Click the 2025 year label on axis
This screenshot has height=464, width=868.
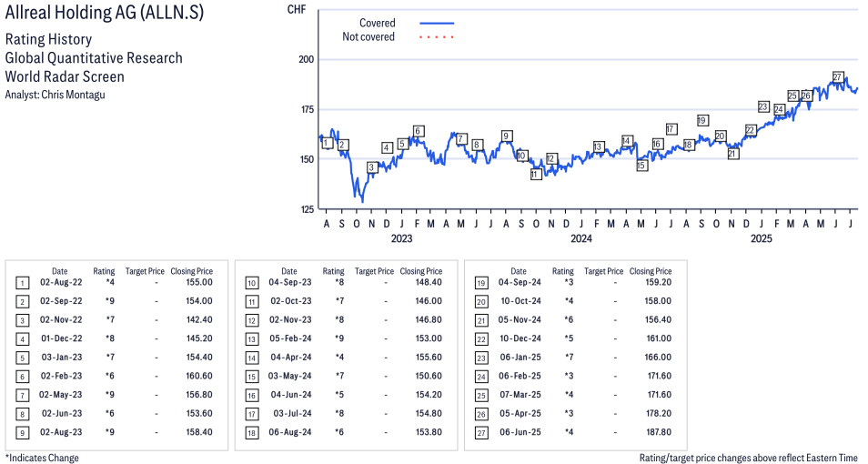[x=761, y=238]
